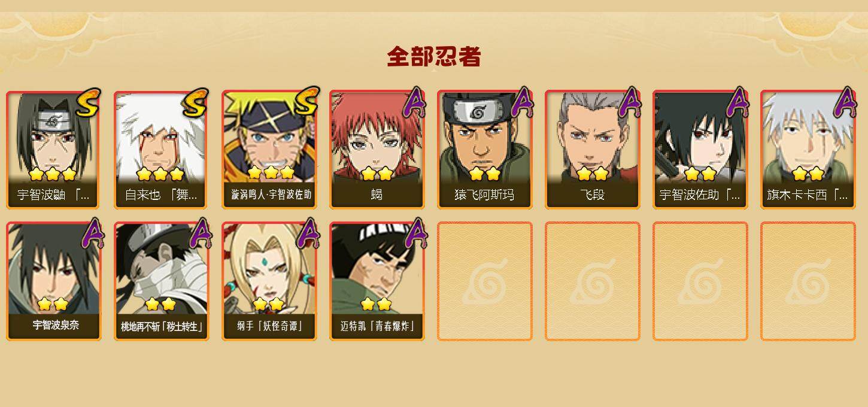
Task: Choose 漩涡鸣人·宇智波佐助 card
Action: (269, 150)
